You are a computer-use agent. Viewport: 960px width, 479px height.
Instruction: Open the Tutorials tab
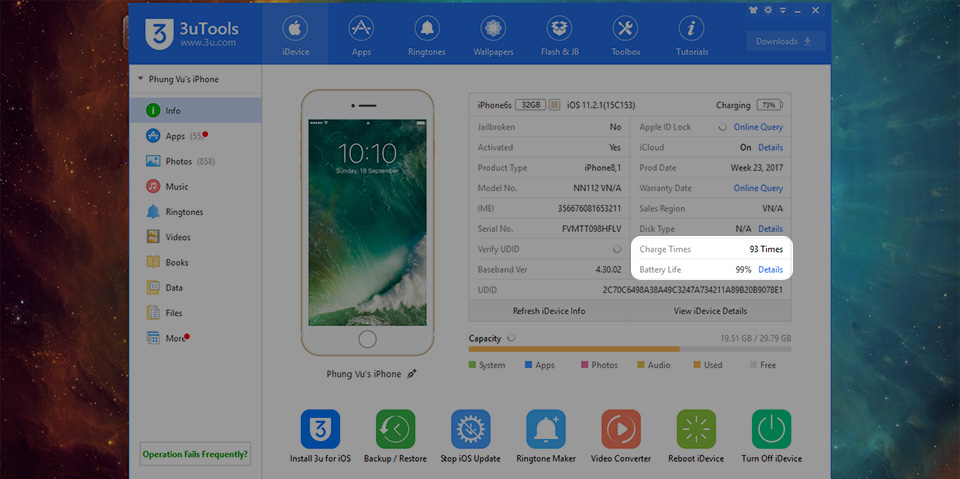[x=692, y=37]
